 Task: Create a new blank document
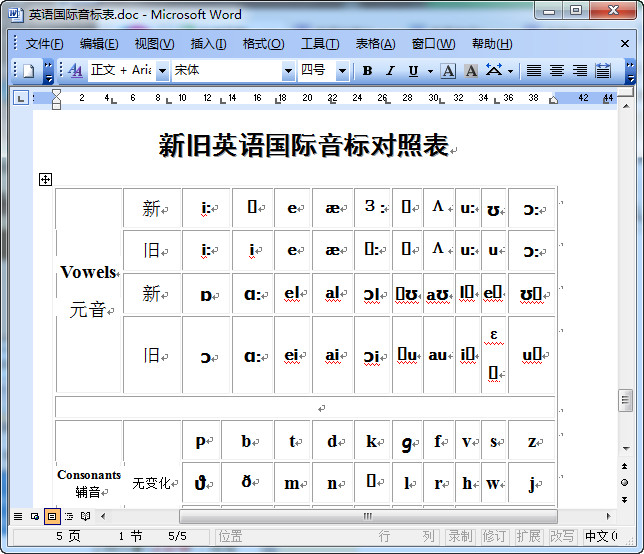pos(28,71)
